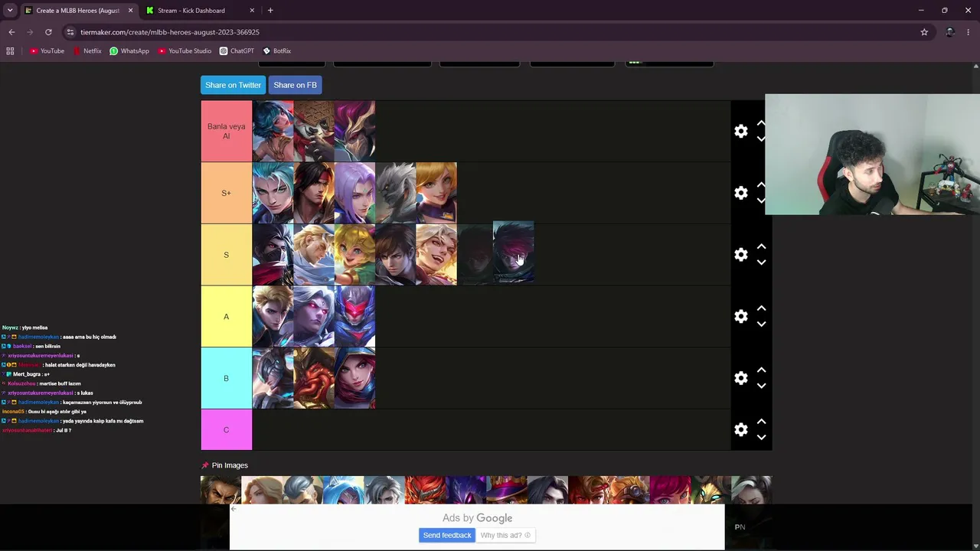
Task: Select the red beast hero in B row
Action: coord(314,378)
